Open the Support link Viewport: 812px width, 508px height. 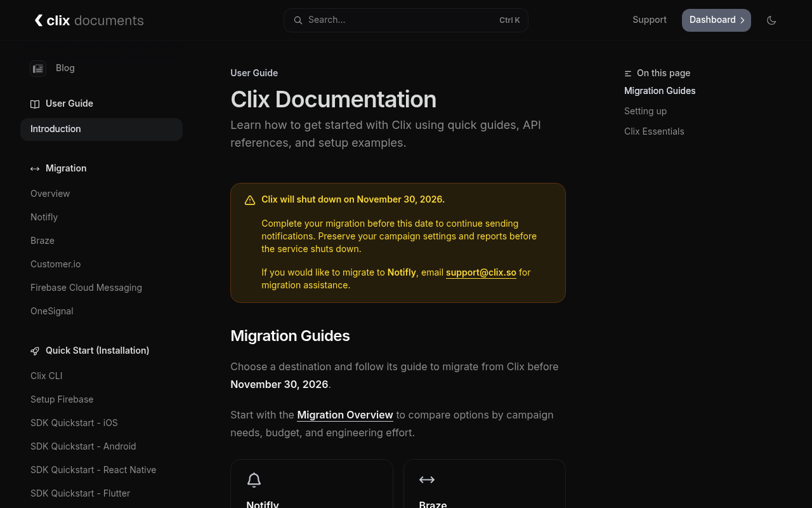pos(650,20)
